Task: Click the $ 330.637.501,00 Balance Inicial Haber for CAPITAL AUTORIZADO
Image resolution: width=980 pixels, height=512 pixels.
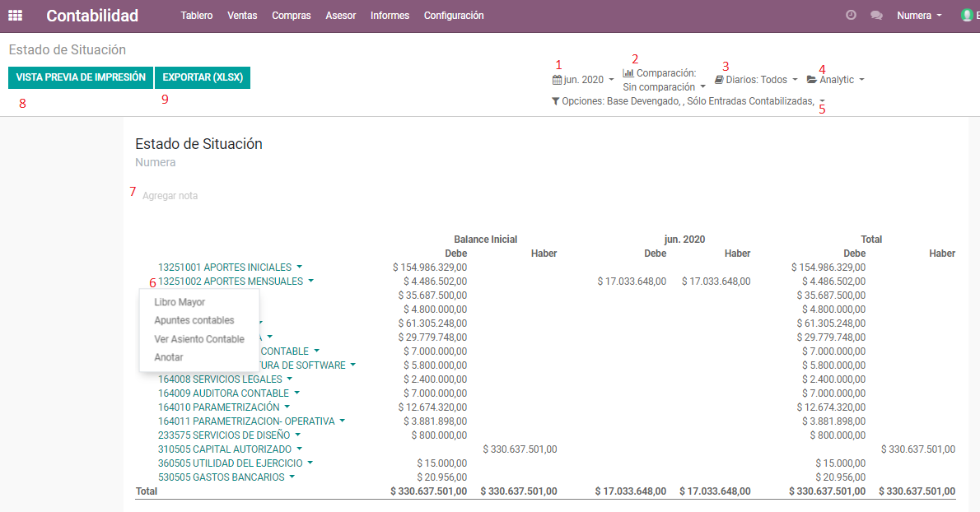Action: [x=520, y=449]
